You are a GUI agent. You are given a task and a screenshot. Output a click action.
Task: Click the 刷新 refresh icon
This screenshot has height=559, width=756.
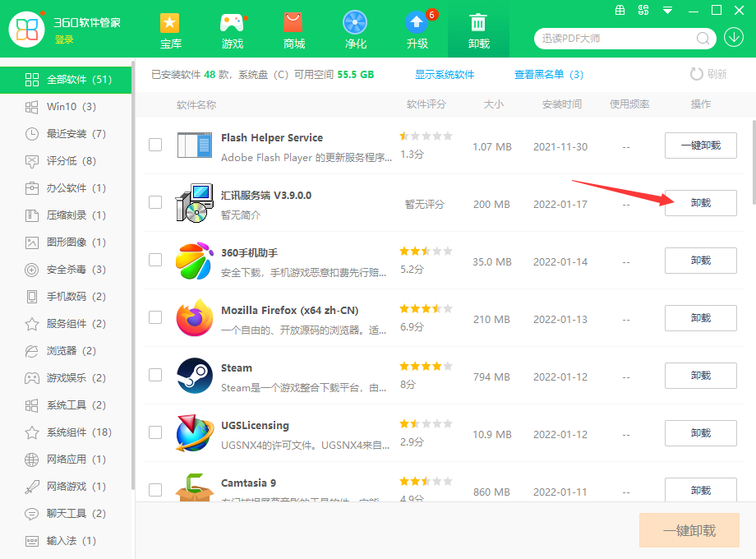696,74
